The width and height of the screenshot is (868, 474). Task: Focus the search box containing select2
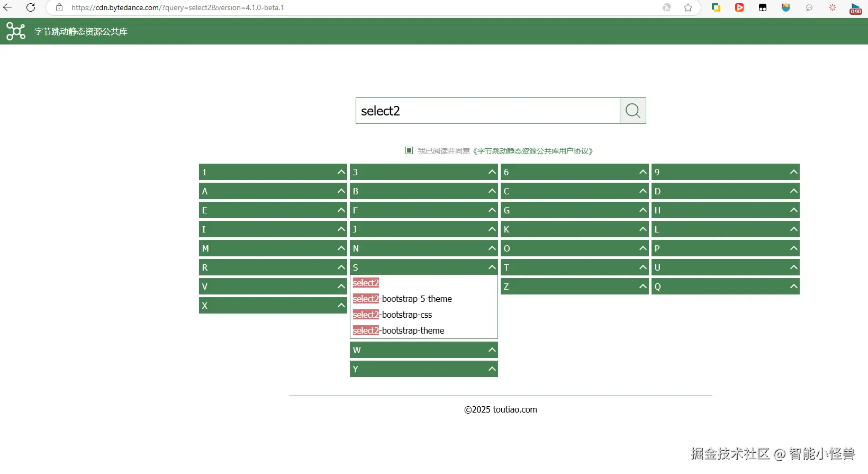pos(488,111)
